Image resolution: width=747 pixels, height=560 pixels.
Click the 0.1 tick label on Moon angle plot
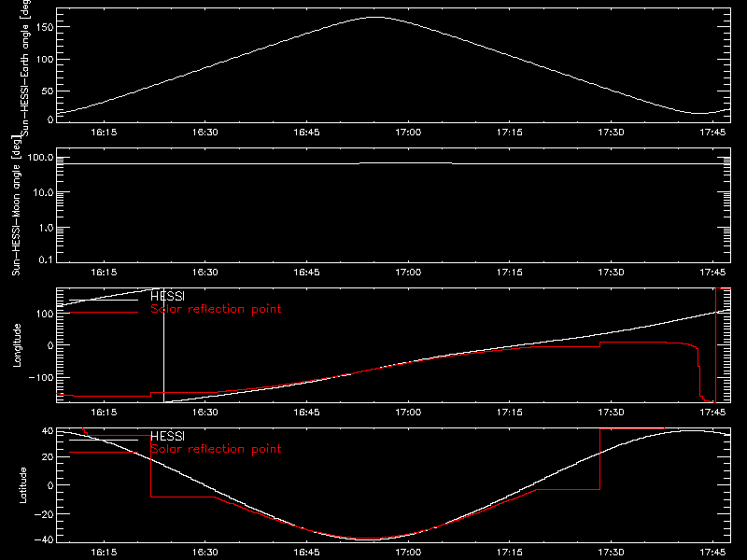(46, 259)
